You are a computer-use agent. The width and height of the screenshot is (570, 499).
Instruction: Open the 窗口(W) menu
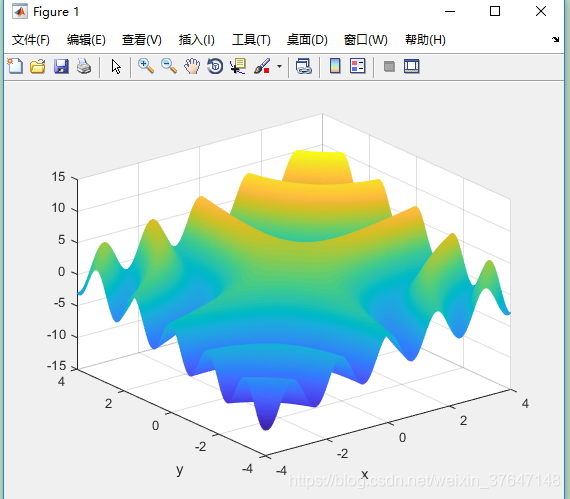(366, 40)
